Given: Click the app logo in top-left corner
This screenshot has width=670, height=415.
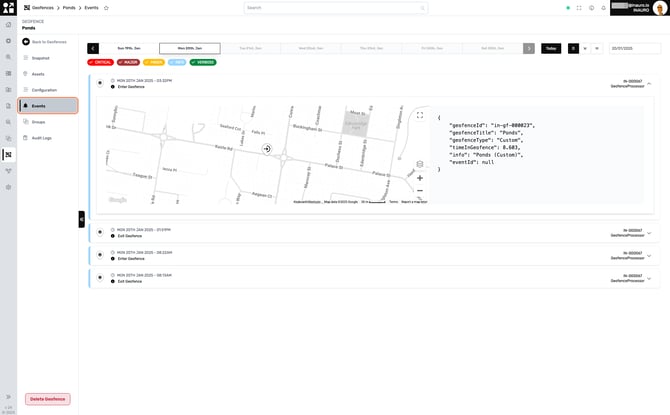Looking at the screenshot, I should 8,7.
